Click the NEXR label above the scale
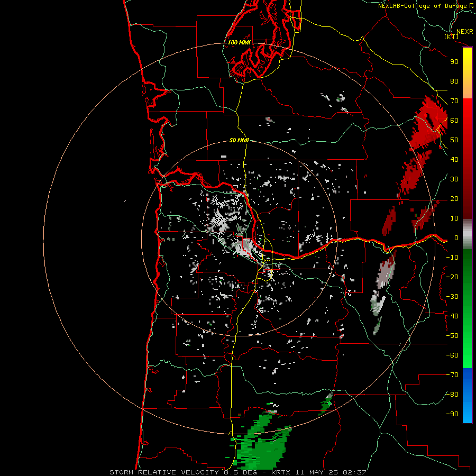The image size is (476, 476). [x=465, y=32]
